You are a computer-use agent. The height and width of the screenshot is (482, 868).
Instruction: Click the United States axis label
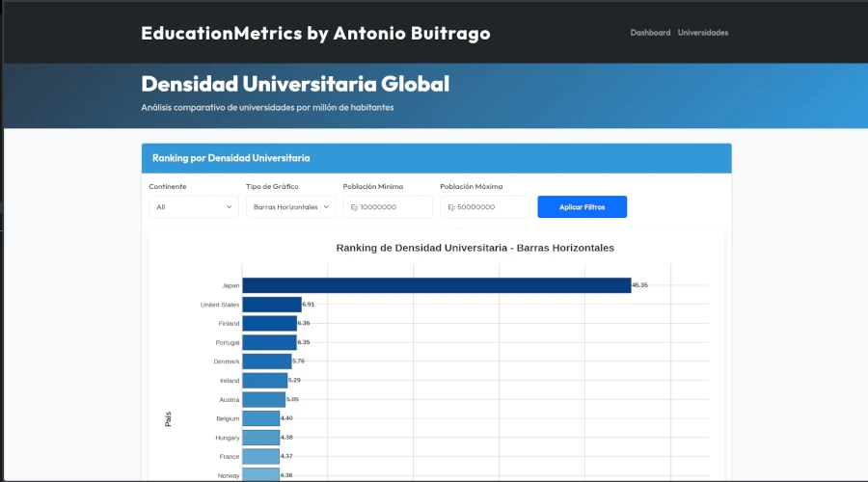(220, 305)
